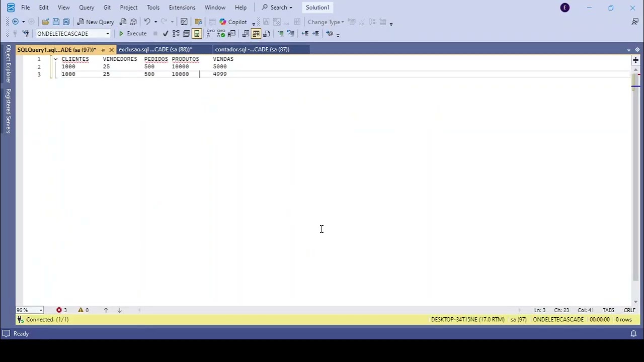Viewport: 644px width, 362px height.
Task: Click the New Query button
Action: [x=96, y=22]
